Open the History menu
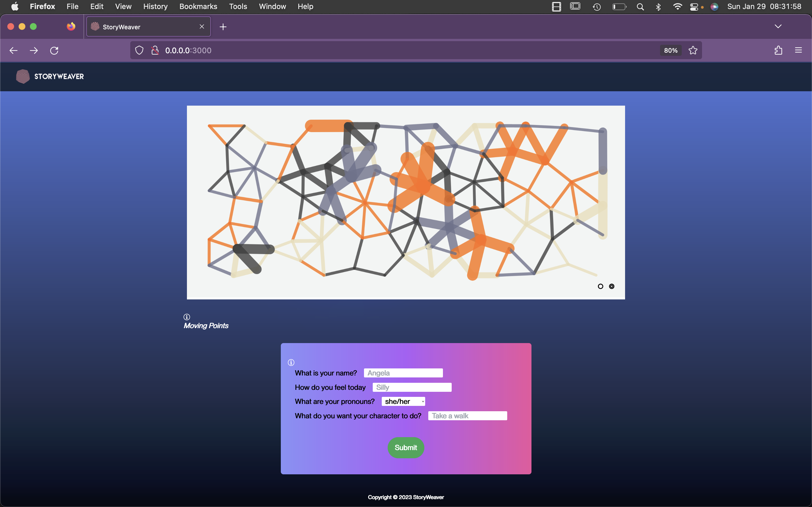812x507 pixels. pyautogui.click(x=155, y=6)
